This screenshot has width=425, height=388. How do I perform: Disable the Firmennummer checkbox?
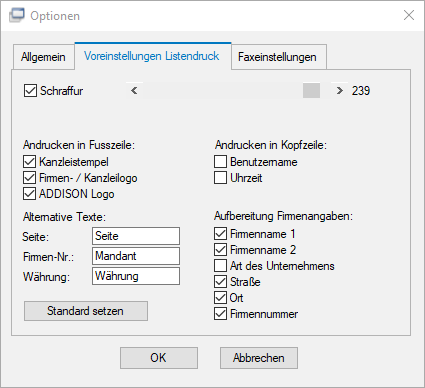220,314
